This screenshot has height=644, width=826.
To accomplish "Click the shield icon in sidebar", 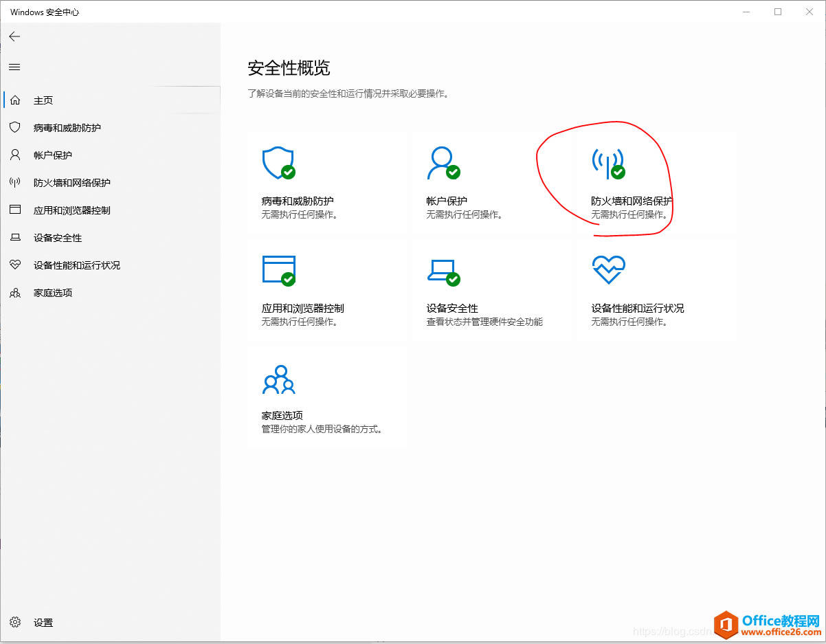I will coord(15,128).
